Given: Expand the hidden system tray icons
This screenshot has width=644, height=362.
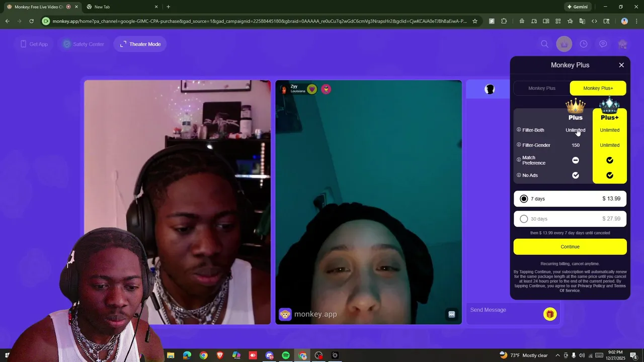Looking at the screenshot, I should click(557, 355).
